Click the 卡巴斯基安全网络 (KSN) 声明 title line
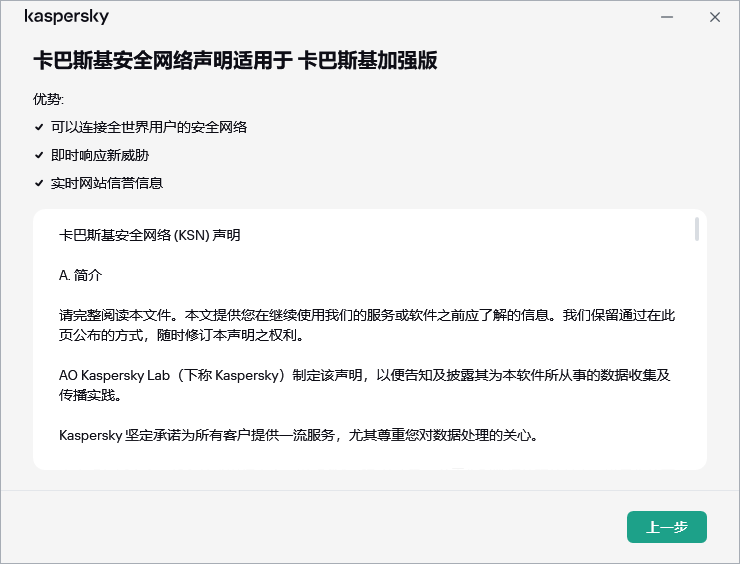Screen dimensions: 740x564 point(149,236)
